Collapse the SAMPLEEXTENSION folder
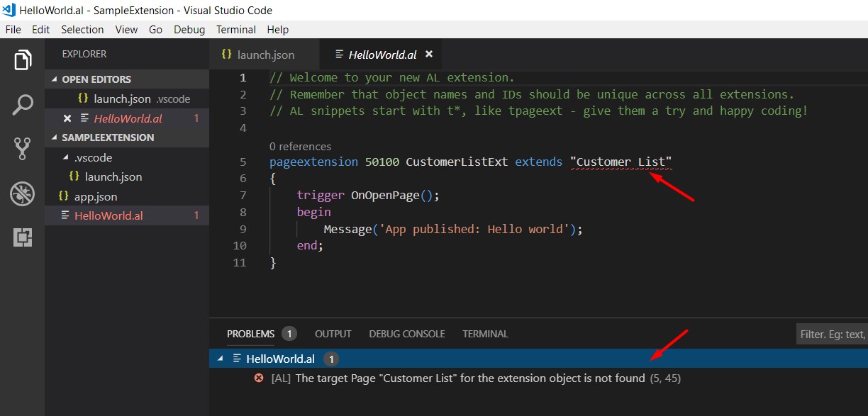Viewport: 868px width, 416px height. coord(53,137)
